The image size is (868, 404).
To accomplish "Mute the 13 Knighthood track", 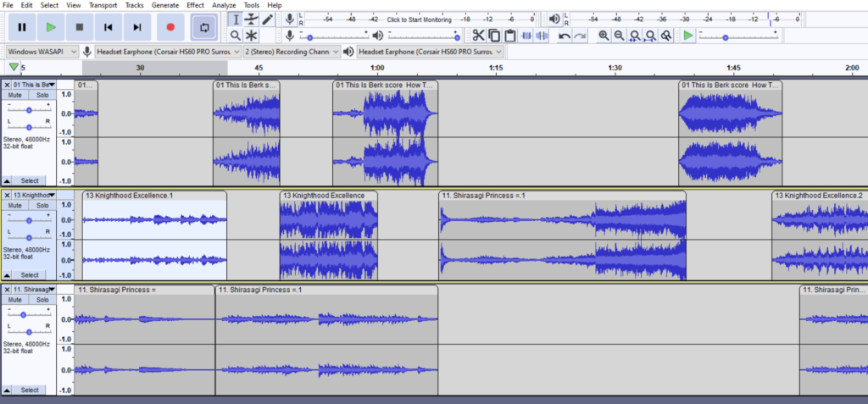I will click(15, 205).
